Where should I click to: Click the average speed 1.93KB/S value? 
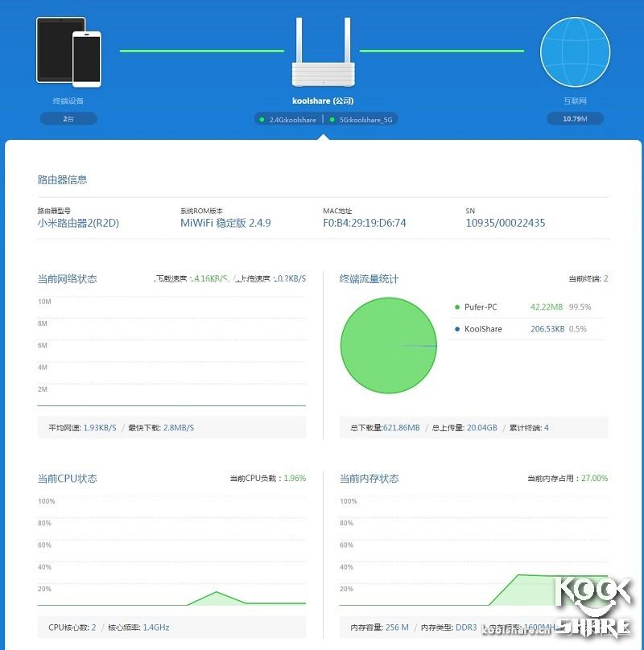coord(100,428)
